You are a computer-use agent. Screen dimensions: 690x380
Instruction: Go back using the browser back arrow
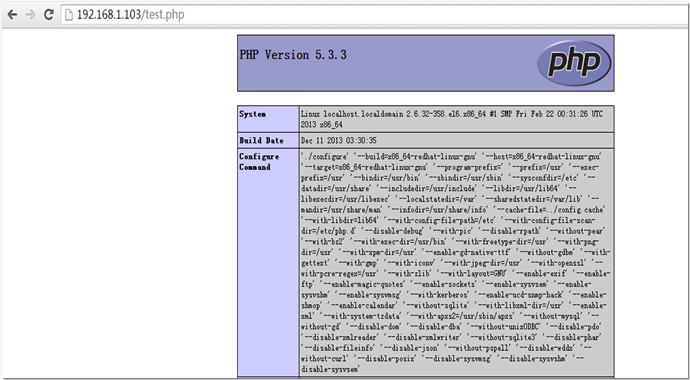[12, 15]
